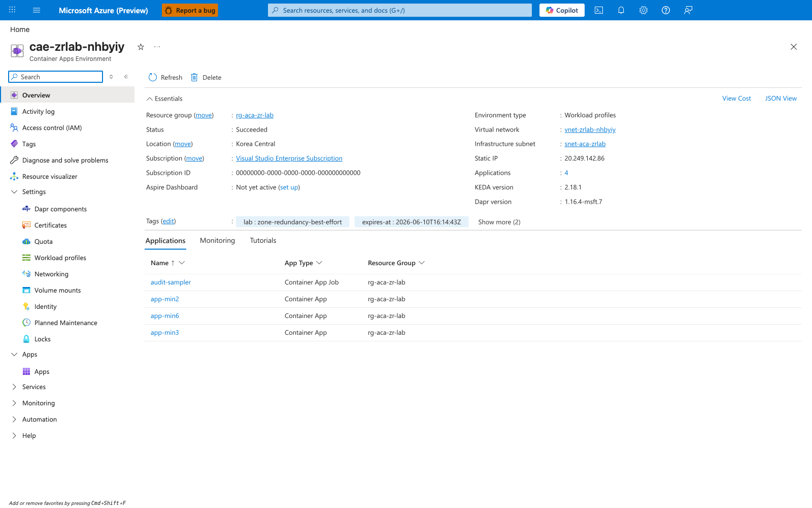Open the rg-aca-zr-lab resource group link
The image size is (812, 508).
[x=255, y=115]
